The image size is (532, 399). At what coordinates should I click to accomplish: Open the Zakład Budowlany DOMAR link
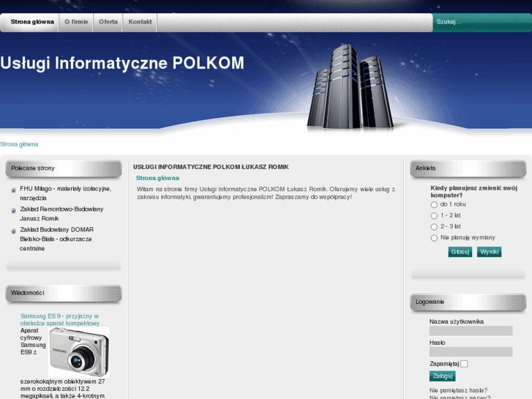56,239
